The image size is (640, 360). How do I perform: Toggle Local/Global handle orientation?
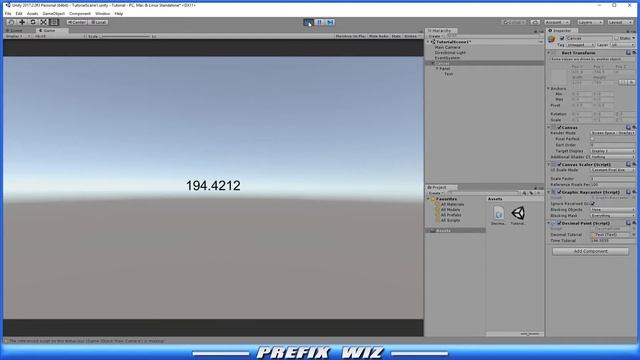pos(98,22)
